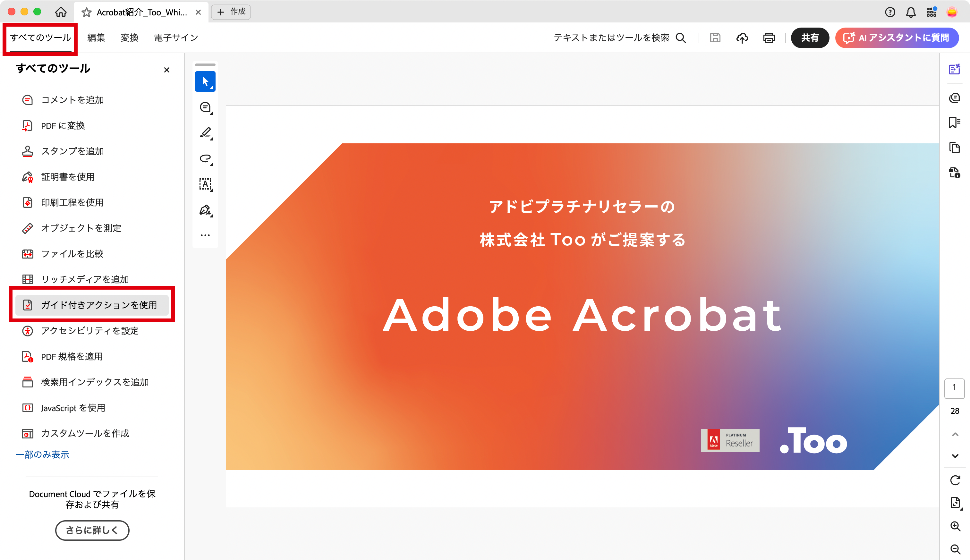Select the highlighter pen tool

pyautogui.click(x=205, y=133)
